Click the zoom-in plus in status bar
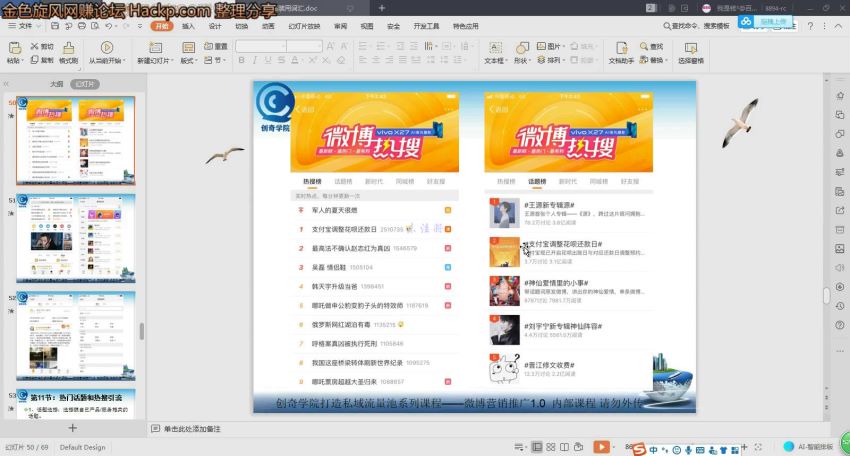 click(744, 447)
